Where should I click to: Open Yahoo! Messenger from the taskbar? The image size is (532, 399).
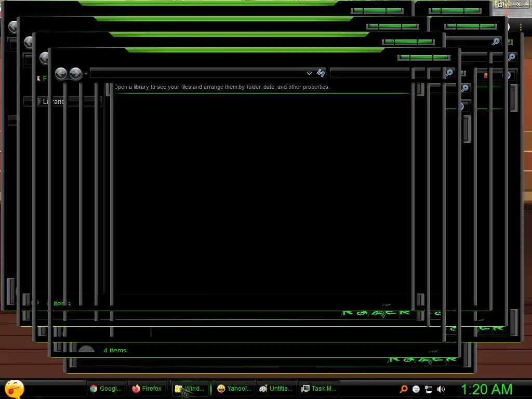tap(234, 389)
